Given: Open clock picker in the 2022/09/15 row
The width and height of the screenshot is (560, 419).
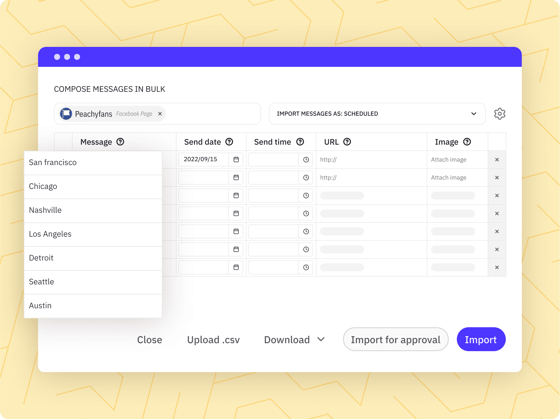Looking at the screenshot, I should click(306, 160).
